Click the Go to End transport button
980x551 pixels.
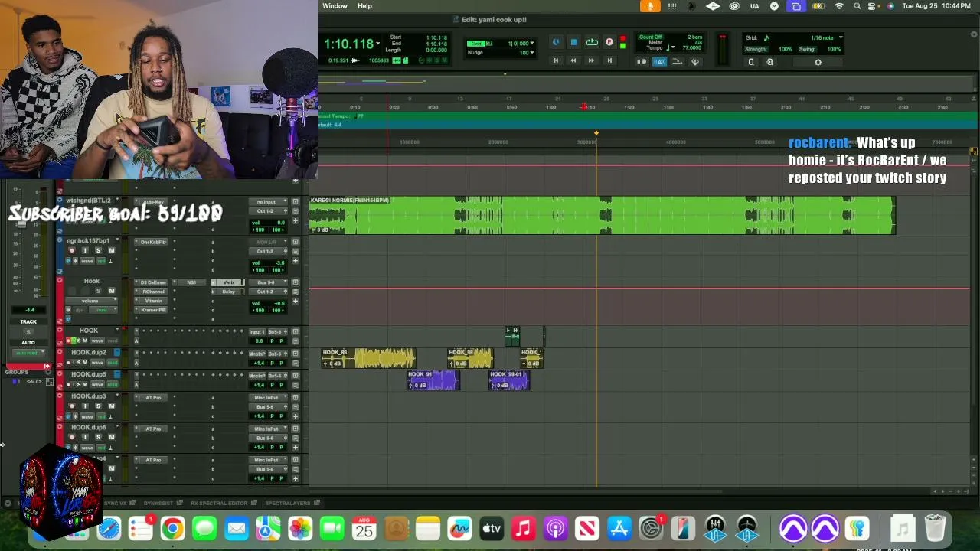point(609,61)
